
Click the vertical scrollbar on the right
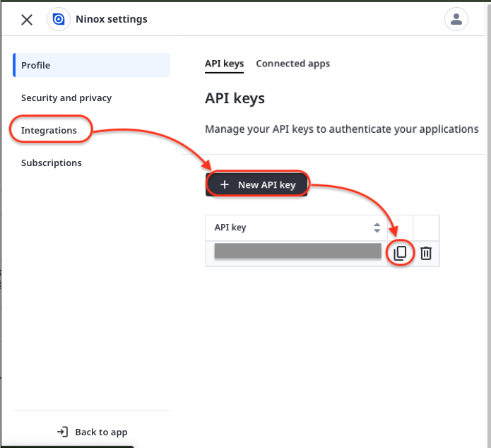(488, 224)
